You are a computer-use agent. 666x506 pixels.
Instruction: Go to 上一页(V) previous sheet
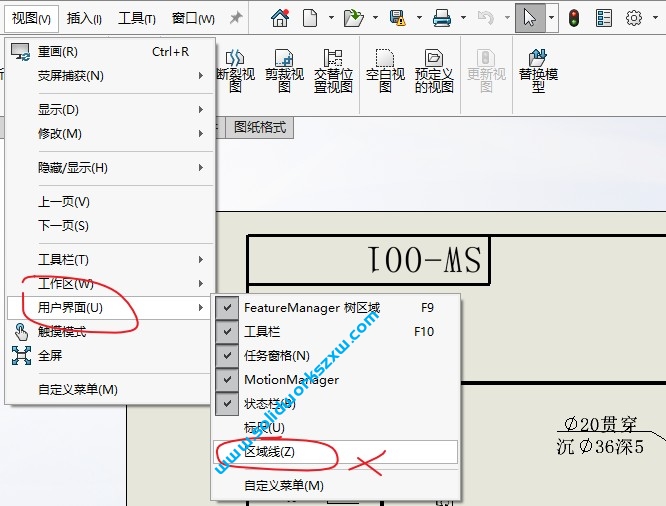pyautogui.click(x=110, y=202)
